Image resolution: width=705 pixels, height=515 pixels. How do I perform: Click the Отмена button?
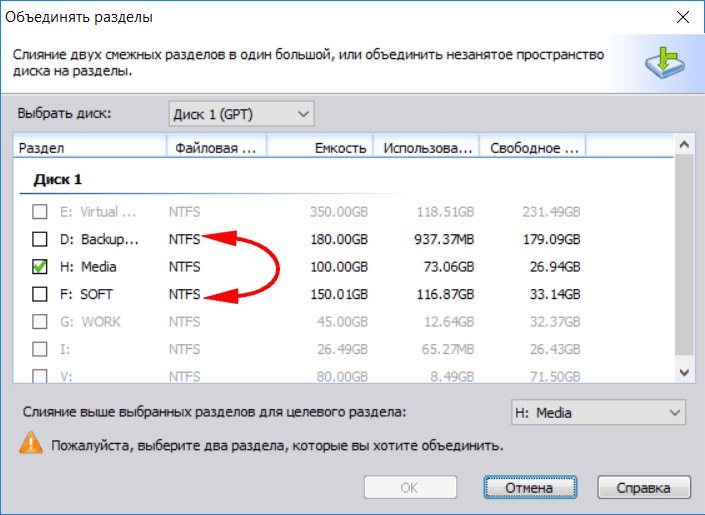530,488
